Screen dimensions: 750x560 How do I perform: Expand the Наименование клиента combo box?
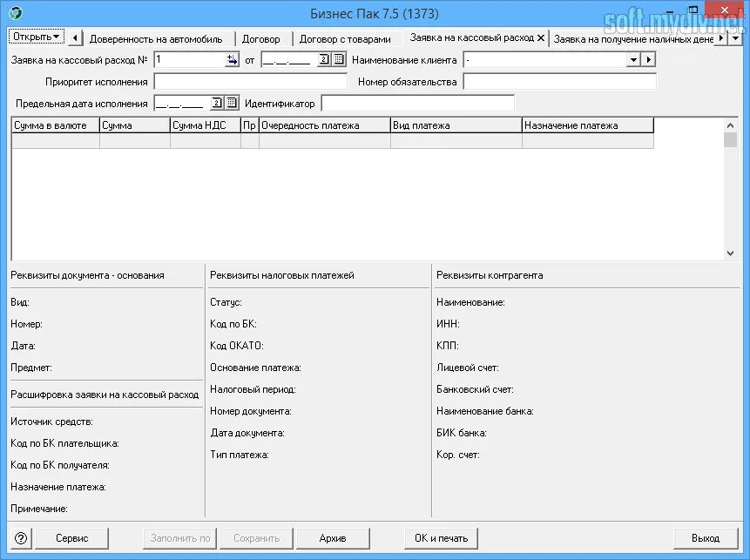click(633, 60)
